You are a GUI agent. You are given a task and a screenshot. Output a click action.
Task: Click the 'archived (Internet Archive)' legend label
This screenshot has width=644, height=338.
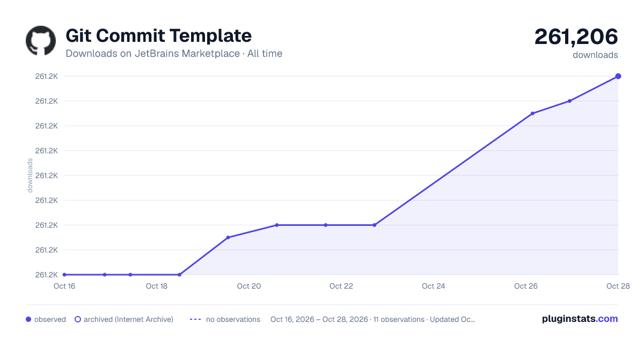point(128,319)
